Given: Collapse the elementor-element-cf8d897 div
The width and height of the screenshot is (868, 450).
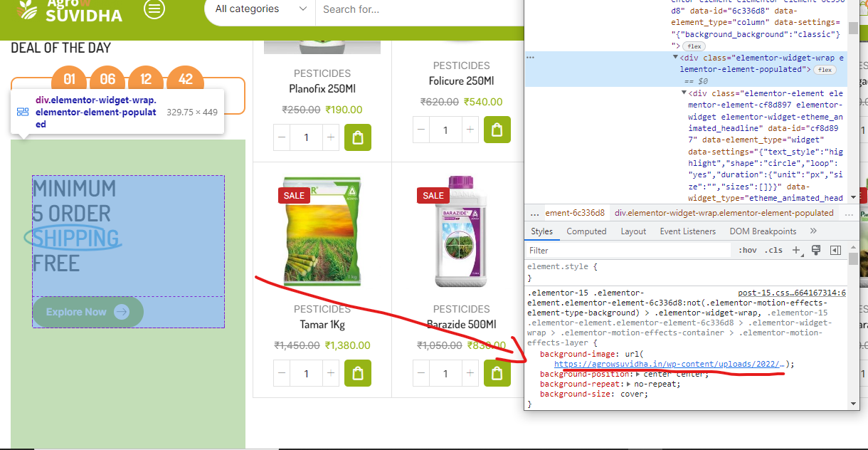Looking at the screenshot, I should point(684,93).
